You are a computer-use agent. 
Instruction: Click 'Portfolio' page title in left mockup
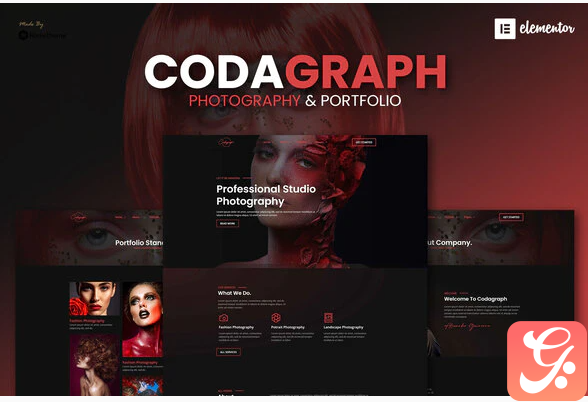(x=131, y=243)
